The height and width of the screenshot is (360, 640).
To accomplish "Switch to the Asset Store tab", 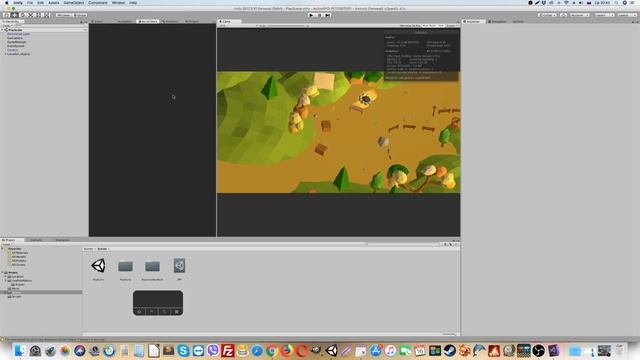I will pos(148,21).
